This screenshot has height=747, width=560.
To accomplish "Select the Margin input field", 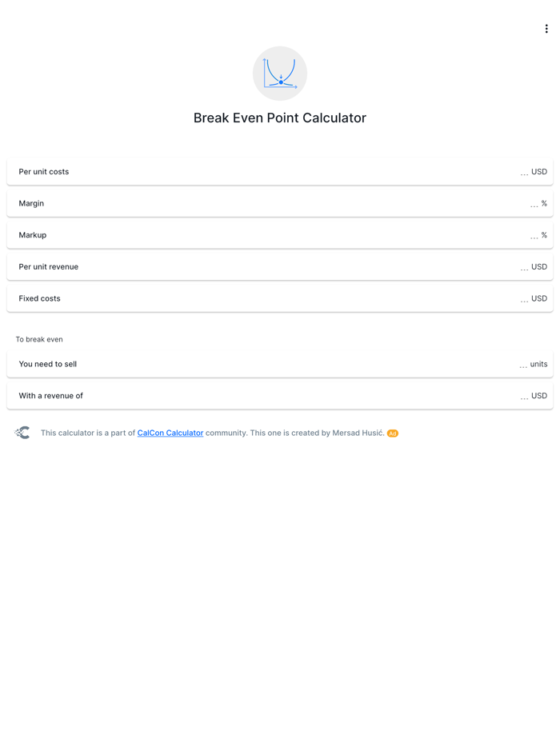I will [x=320, y=203].
